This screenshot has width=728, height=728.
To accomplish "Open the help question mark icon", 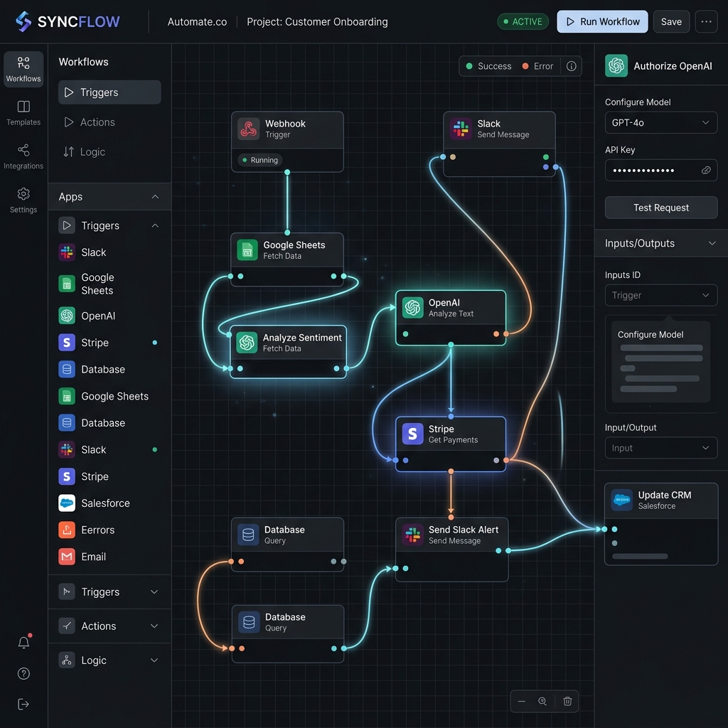I will point(23,673).
